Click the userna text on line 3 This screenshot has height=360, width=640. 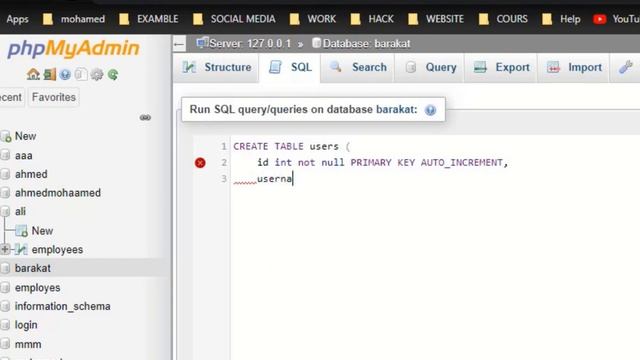[274, 179]
